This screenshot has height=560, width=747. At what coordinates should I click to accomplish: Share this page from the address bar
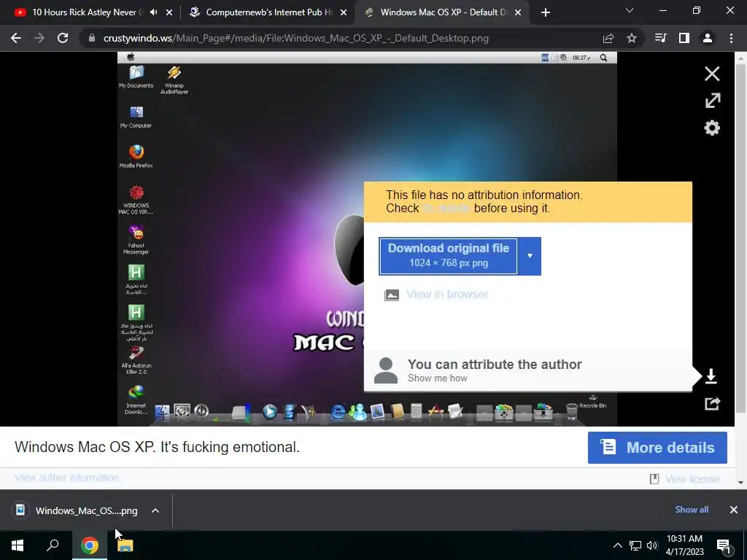click(608, 38)
